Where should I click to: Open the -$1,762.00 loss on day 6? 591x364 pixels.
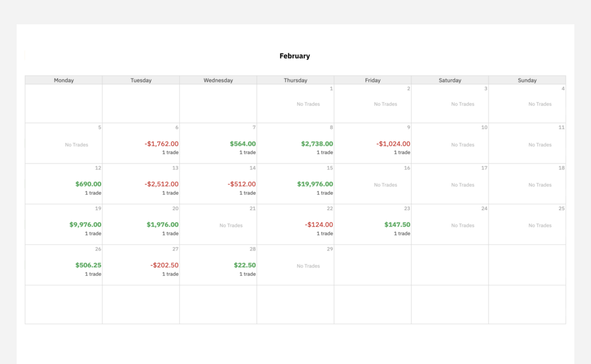[162, 143]
